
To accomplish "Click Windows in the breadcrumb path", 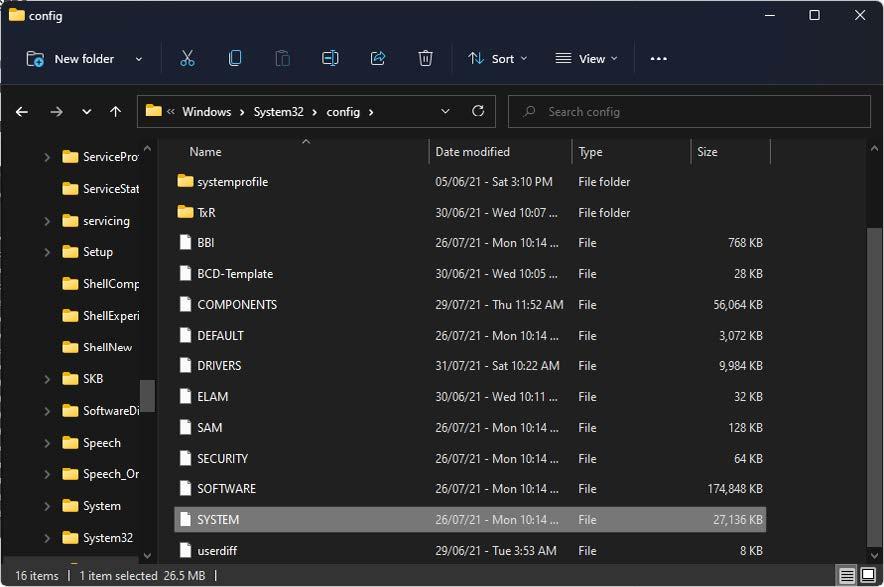I will tap(206, 112).
